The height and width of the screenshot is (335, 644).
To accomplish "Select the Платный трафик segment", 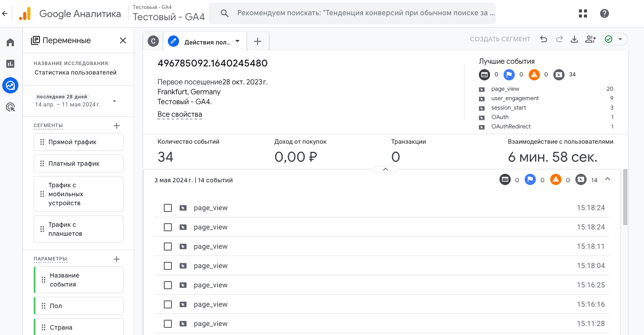I will [x=79, y=163].
